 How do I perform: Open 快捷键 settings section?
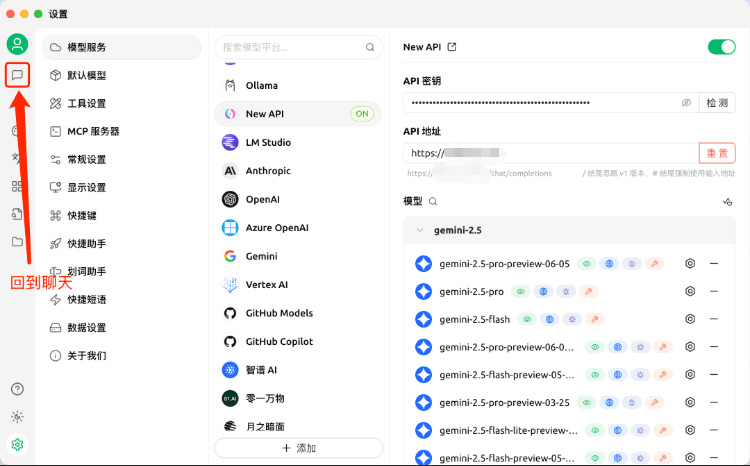(x=121, y=215)
